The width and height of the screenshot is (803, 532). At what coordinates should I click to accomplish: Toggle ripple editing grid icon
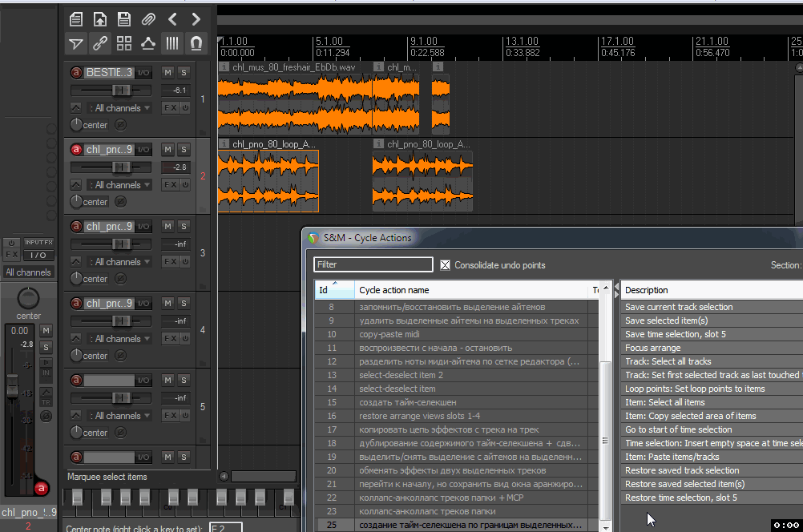pos(124,43)
